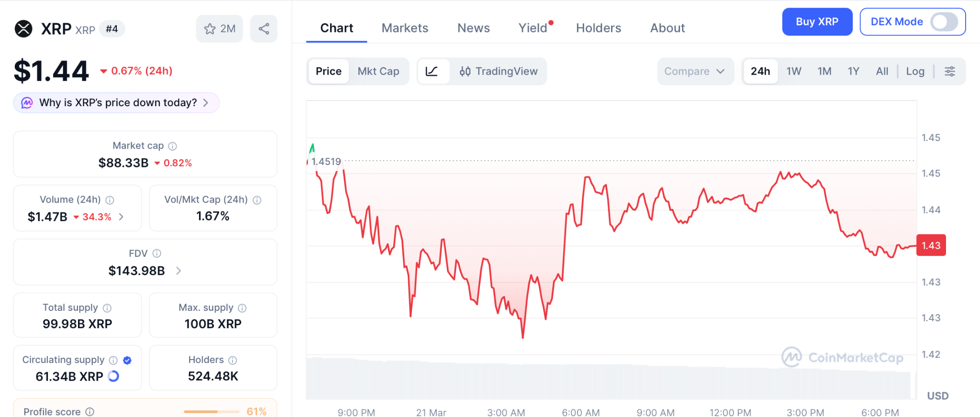This screenshot has height=417, width=980.
Task: Select the line chart icon
Action: point(432,71)
